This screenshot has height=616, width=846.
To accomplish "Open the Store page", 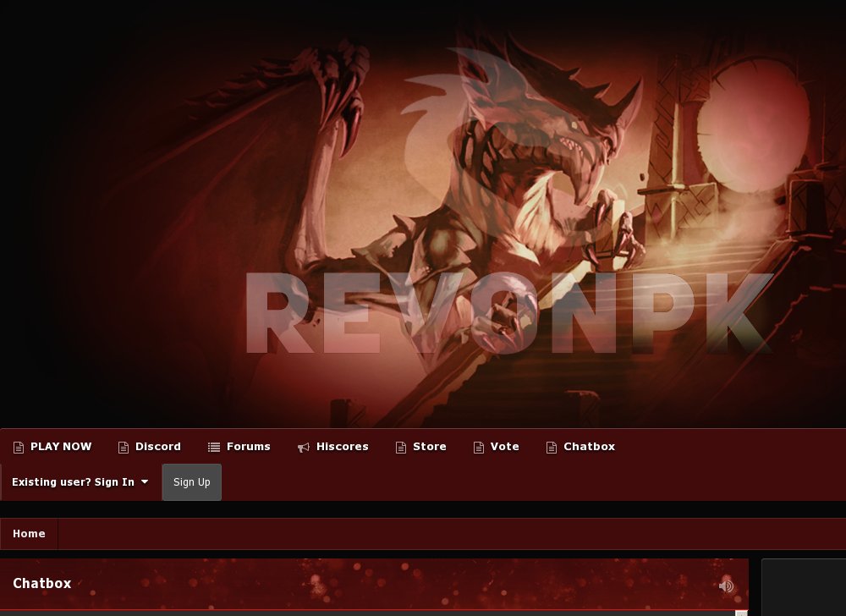I will point(420,447).
